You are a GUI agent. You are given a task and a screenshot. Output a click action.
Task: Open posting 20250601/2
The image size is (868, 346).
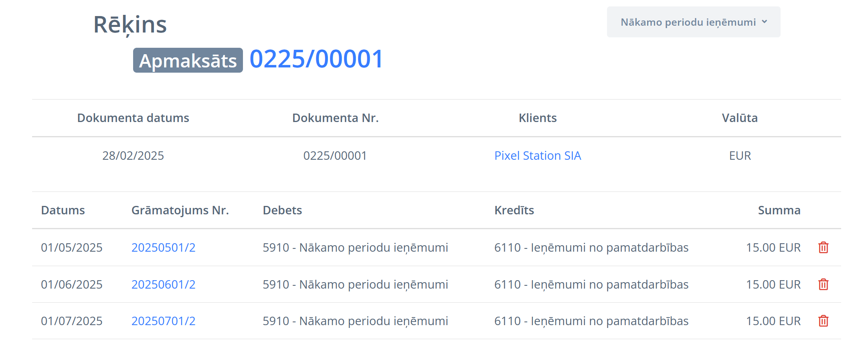pyautogui.click(x=163, y=285)
